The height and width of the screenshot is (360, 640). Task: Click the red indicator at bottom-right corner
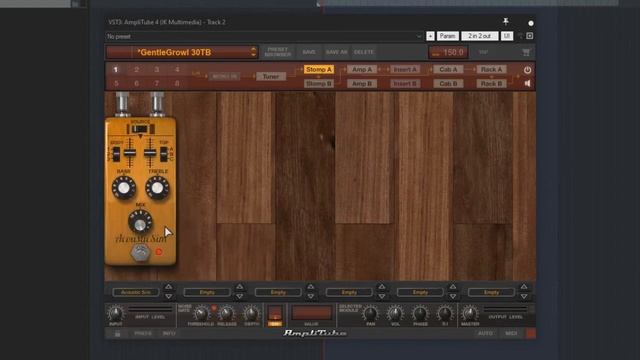tap(531, 333)
